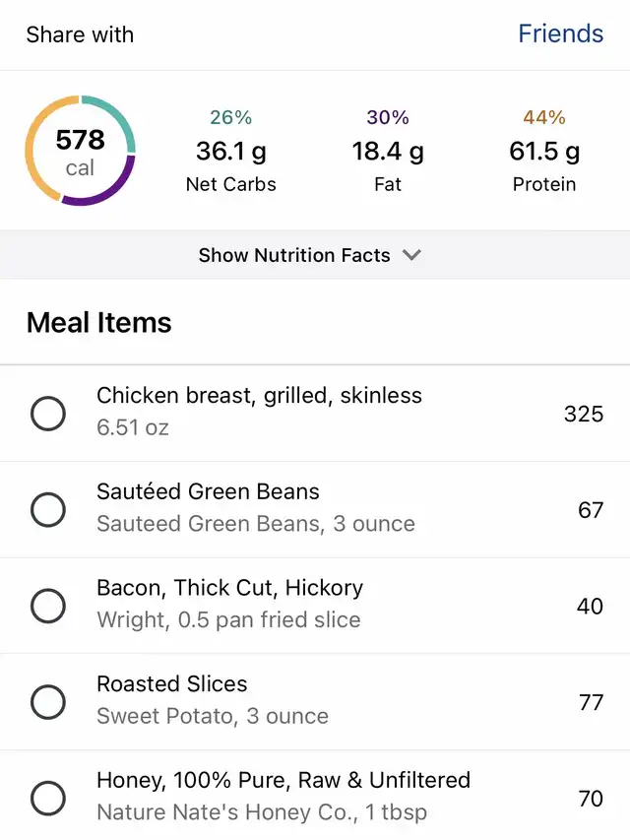This screenshot has width=630, height=840.
Task: Select Sautéed Green Beans radio circle
Action: click(x=48, y=509)
